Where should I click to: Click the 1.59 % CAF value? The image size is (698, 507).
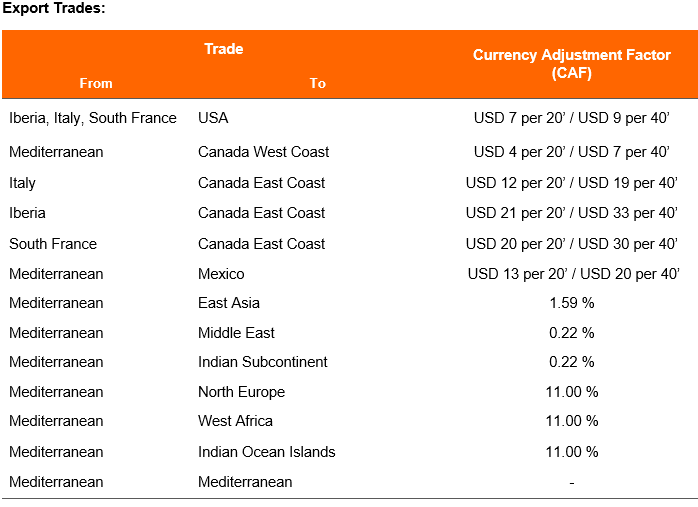(572, 303)
